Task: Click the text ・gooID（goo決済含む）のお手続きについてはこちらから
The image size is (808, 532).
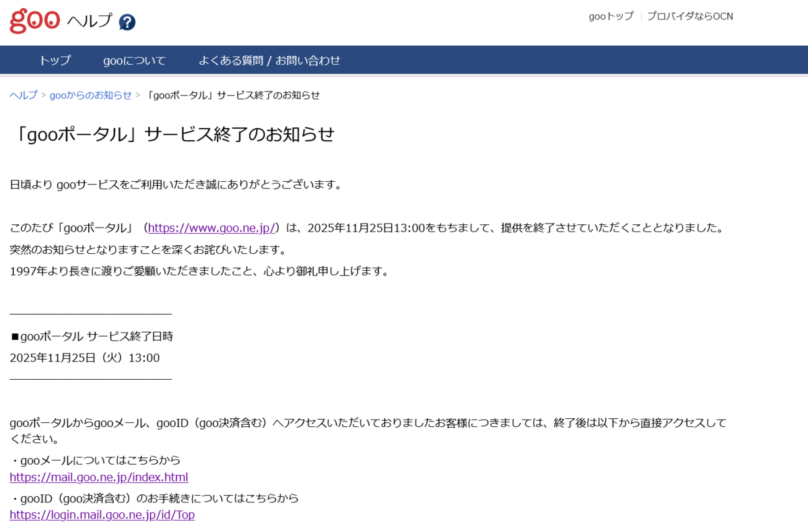Action: pos(154,498)
